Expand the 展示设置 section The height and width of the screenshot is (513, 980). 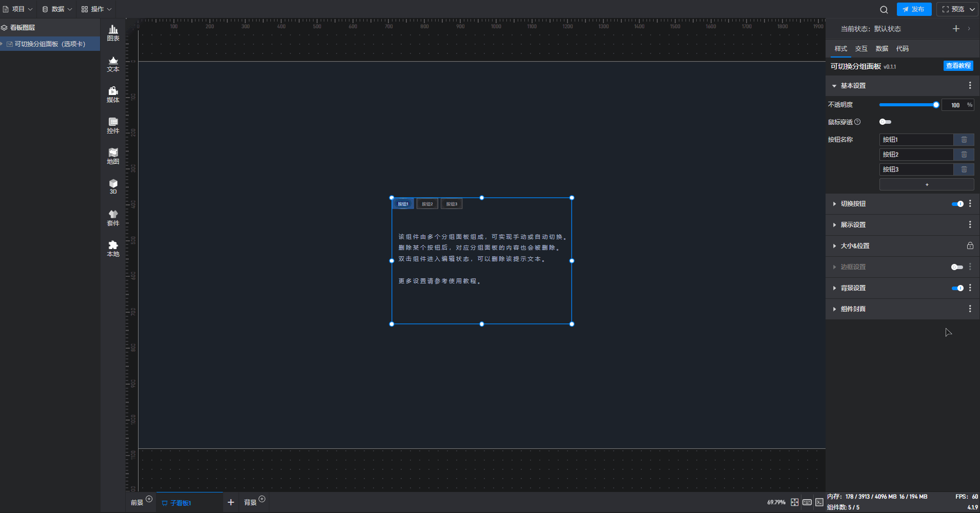(853, 225)
